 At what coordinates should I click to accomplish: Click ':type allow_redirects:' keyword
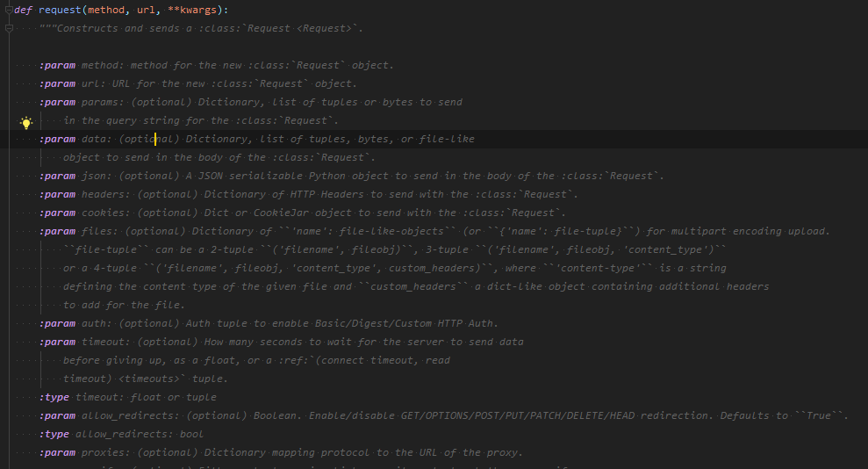click(54, 434)
